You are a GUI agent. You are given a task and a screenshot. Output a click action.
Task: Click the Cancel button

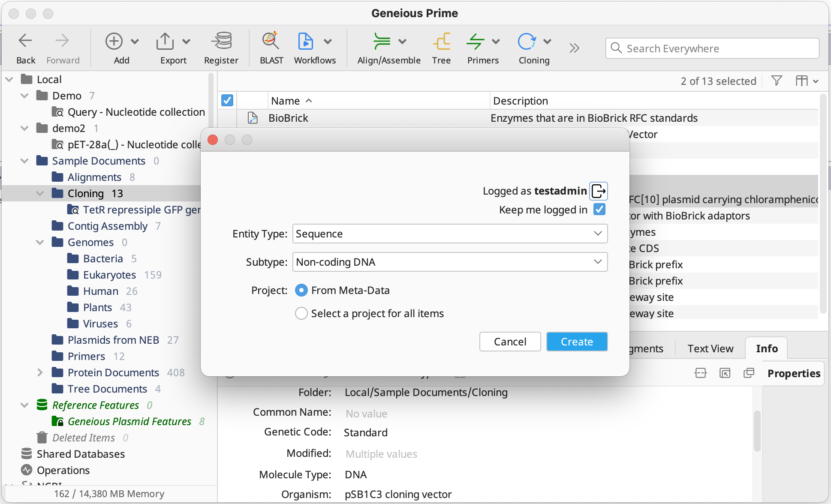tap(510, 342)
